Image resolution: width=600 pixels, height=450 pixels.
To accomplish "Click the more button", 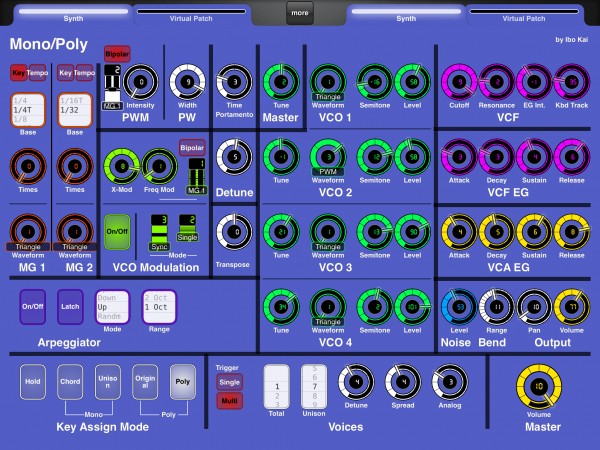I will coord(300,13).
